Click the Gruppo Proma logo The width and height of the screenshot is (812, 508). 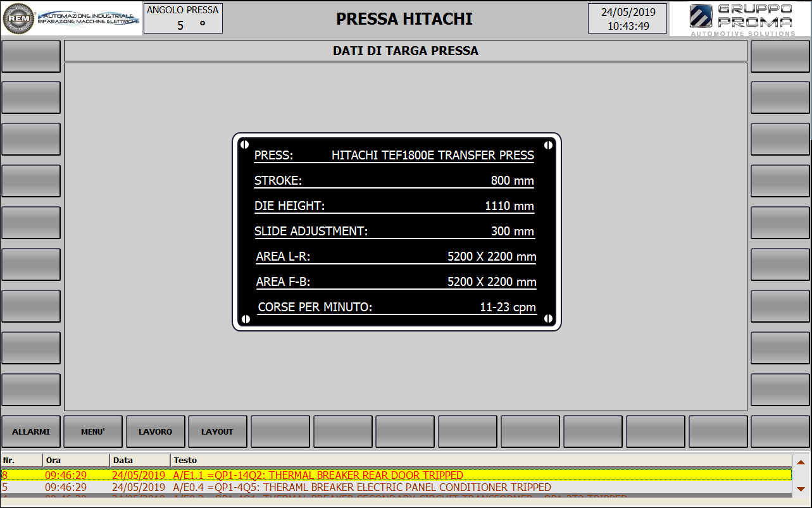point(740,19)
